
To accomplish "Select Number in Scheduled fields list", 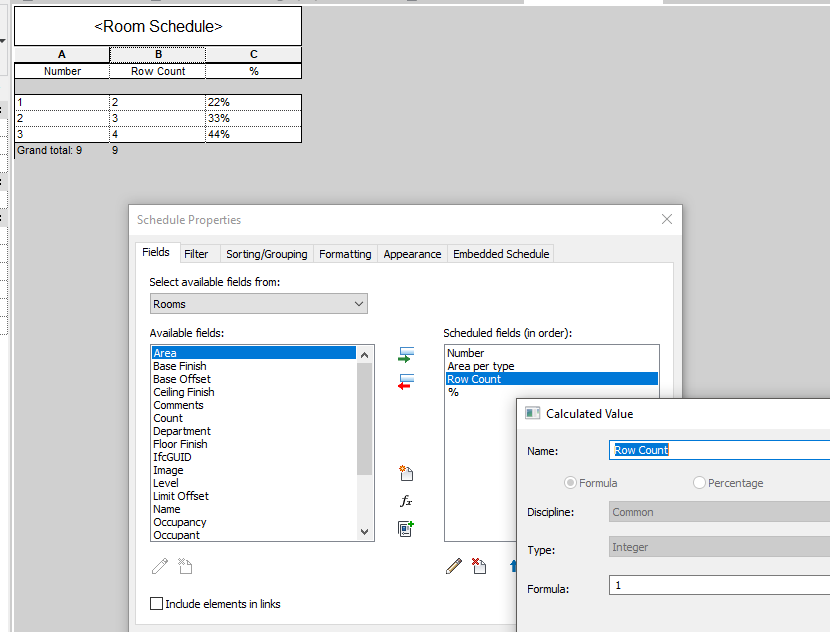I will pos(552,353).
